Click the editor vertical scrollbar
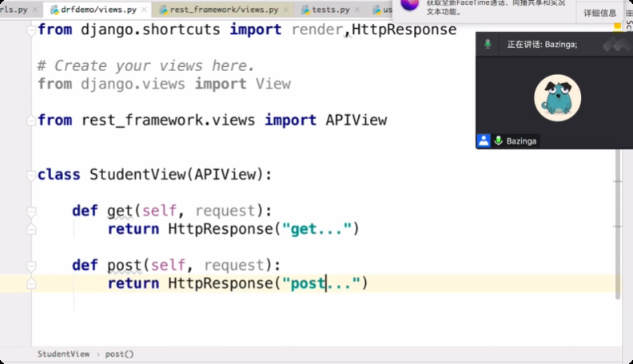633x364 pixels. 617,224
